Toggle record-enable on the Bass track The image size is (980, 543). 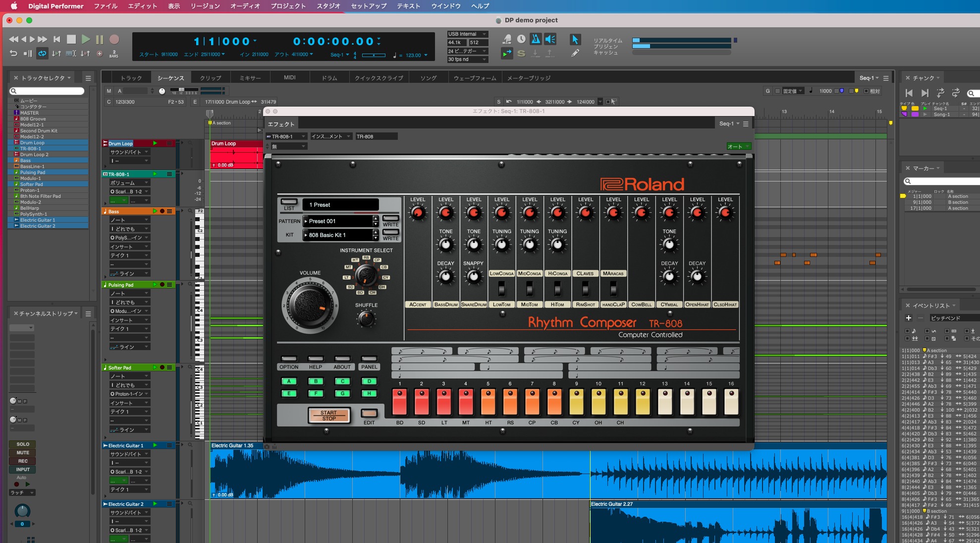(162, 211)
